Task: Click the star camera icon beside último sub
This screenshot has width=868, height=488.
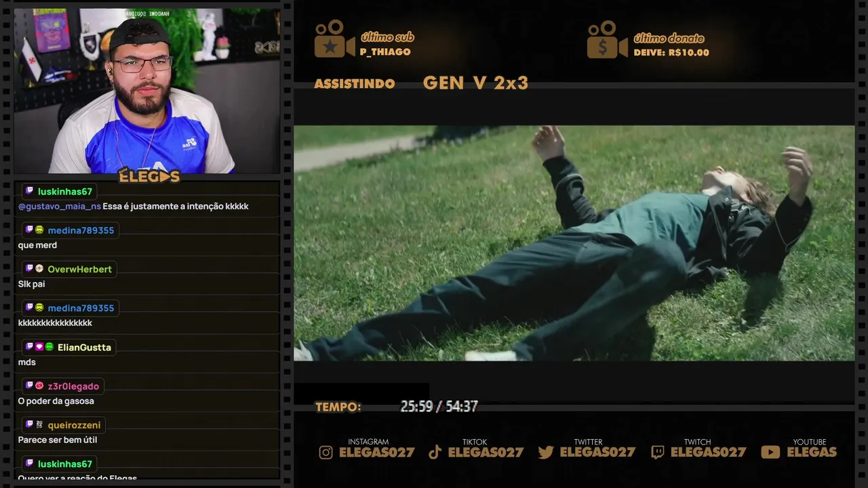Action: tap(334, 39)
